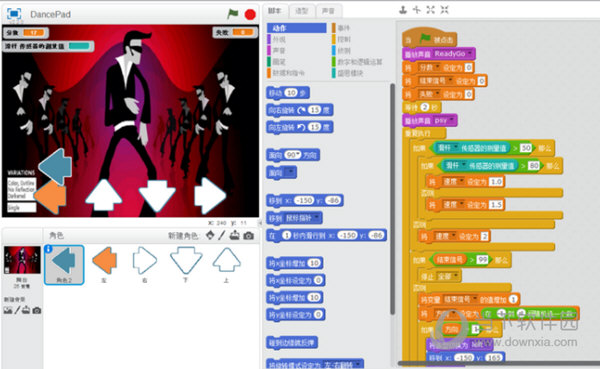Choose new sprite from library icon
600x369 pixels.
210,235
